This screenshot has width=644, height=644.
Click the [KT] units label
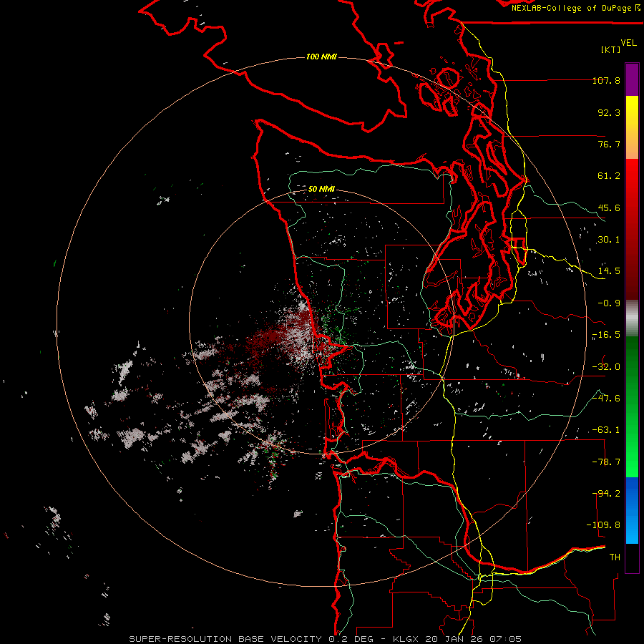click(611, 49)
